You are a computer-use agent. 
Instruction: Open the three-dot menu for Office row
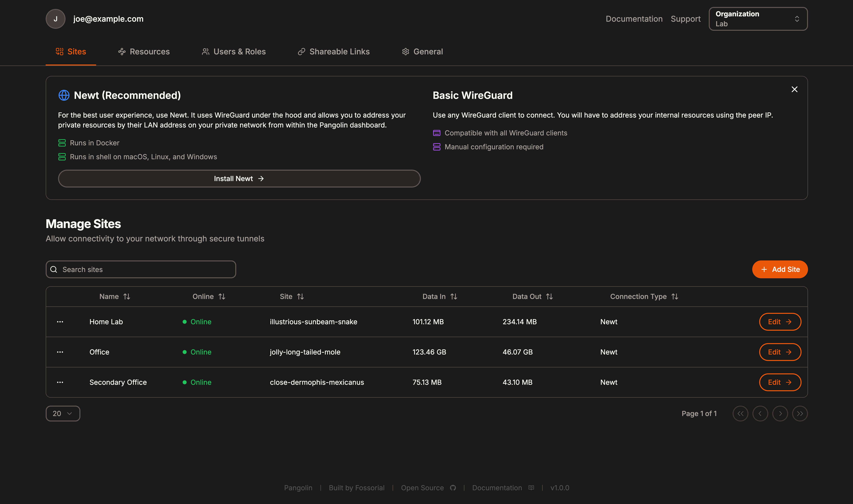tap(60, 352)
